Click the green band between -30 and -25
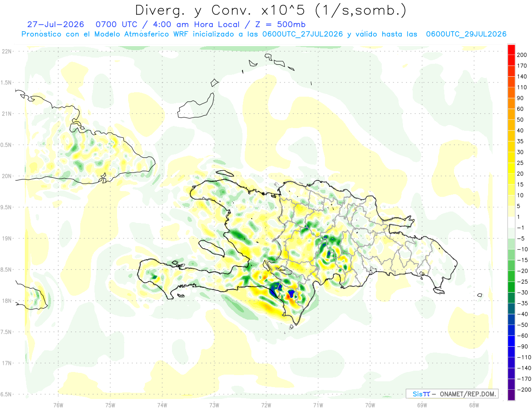The image size is (532, 411). coord(512,287)
